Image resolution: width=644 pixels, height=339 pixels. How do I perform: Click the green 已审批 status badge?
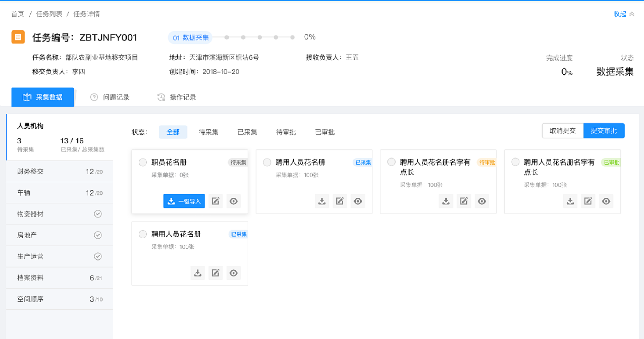pos(611,162)
